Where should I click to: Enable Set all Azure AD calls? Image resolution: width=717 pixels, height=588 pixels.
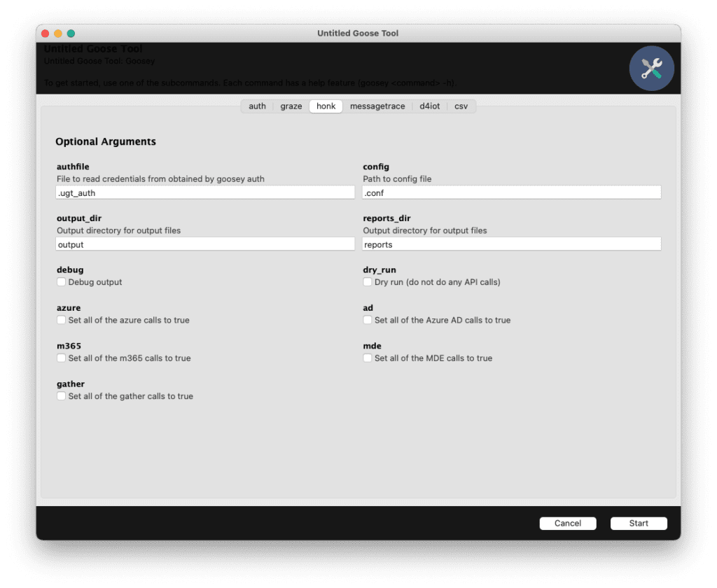[x=367, y=320]
